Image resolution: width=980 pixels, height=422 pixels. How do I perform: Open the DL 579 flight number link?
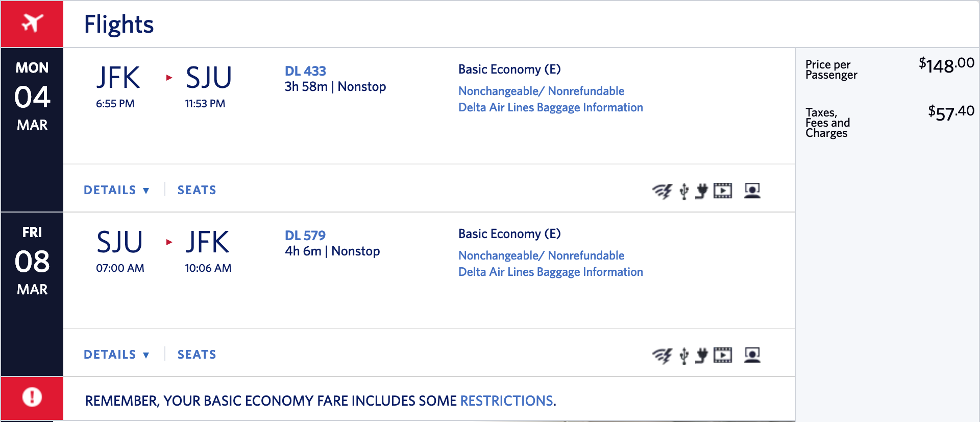(x=305, y=236)
